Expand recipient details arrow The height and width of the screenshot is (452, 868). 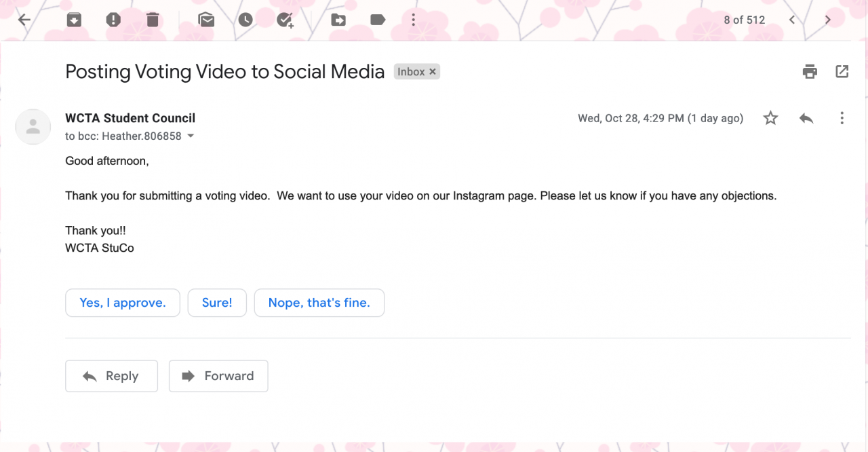(x=191, y=136)
